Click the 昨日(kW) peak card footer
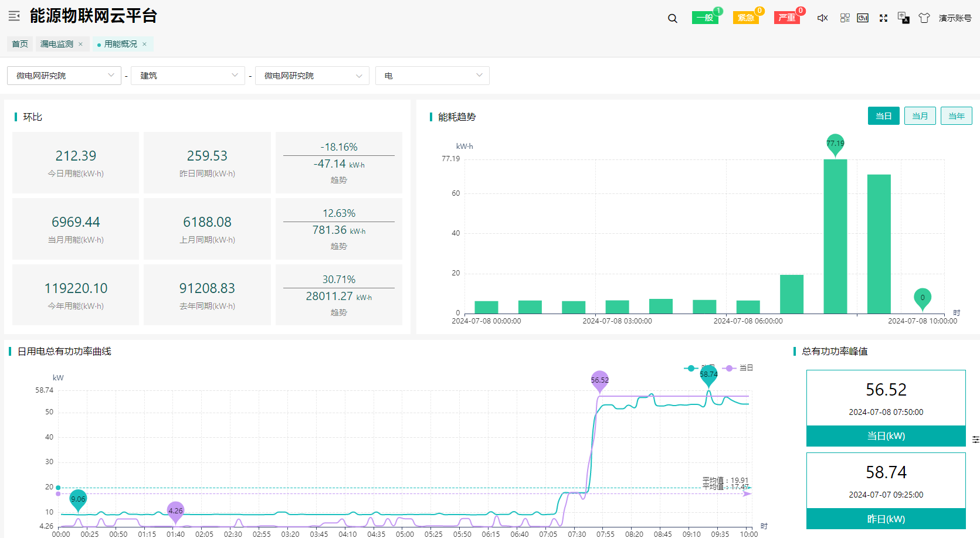 click(886, 519)
